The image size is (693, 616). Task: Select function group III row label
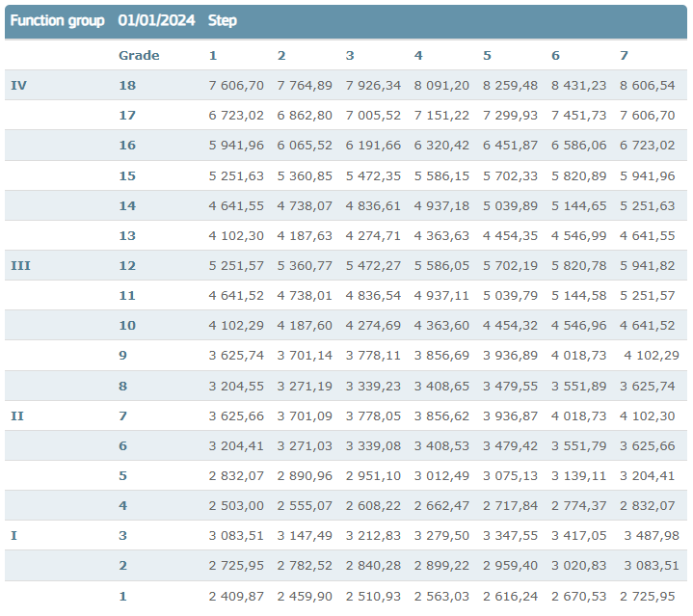click(x=20, y=265)
